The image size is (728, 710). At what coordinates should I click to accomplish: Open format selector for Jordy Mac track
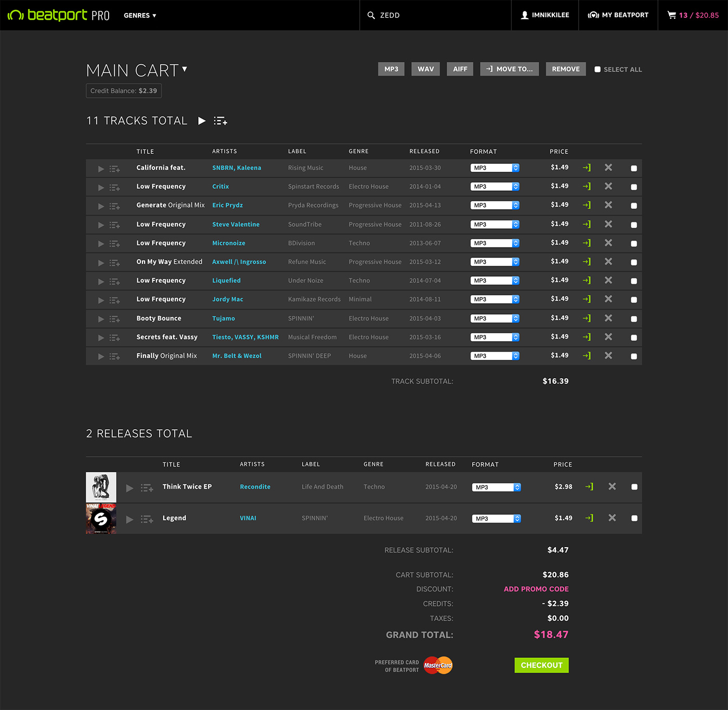pyautogui.click(x=495, y=300)
